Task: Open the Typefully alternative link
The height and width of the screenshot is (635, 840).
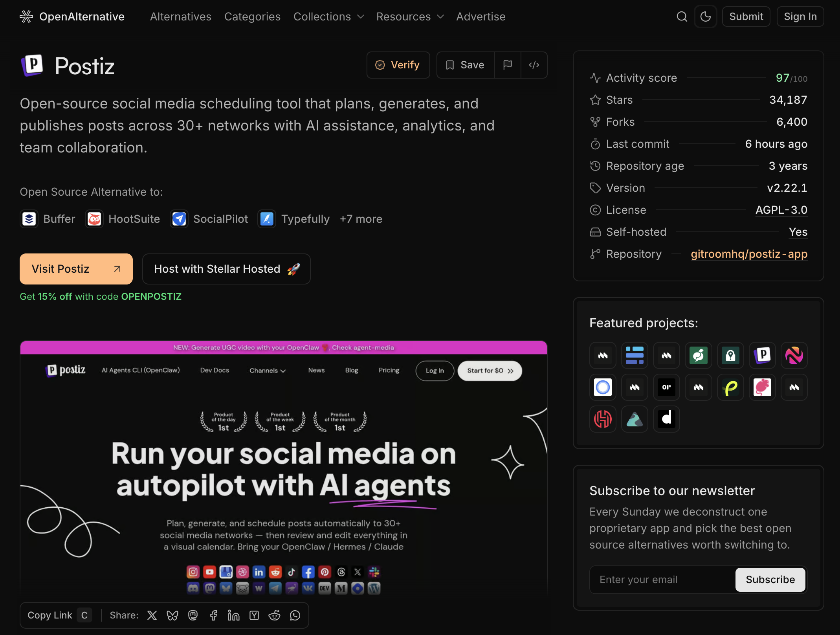Action: 293,219
